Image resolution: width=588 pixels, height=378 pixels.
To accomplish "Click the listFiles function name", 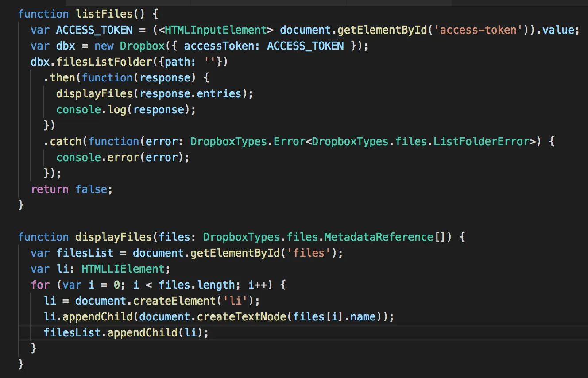I will [104, 14].
